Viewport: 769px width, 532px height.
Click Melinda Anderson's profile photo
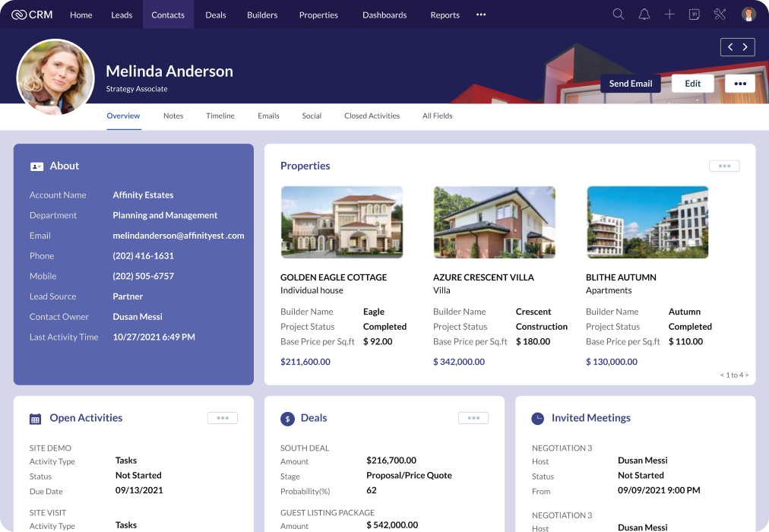pyautogui.click(x=55, y=78)
